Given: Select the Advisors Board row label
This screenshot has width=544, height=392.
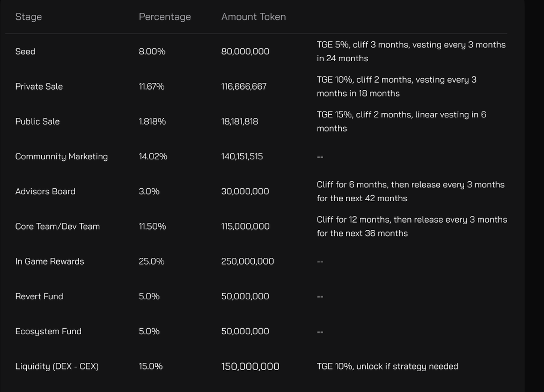Looking at the screenshot, I should tap(45, 191).
